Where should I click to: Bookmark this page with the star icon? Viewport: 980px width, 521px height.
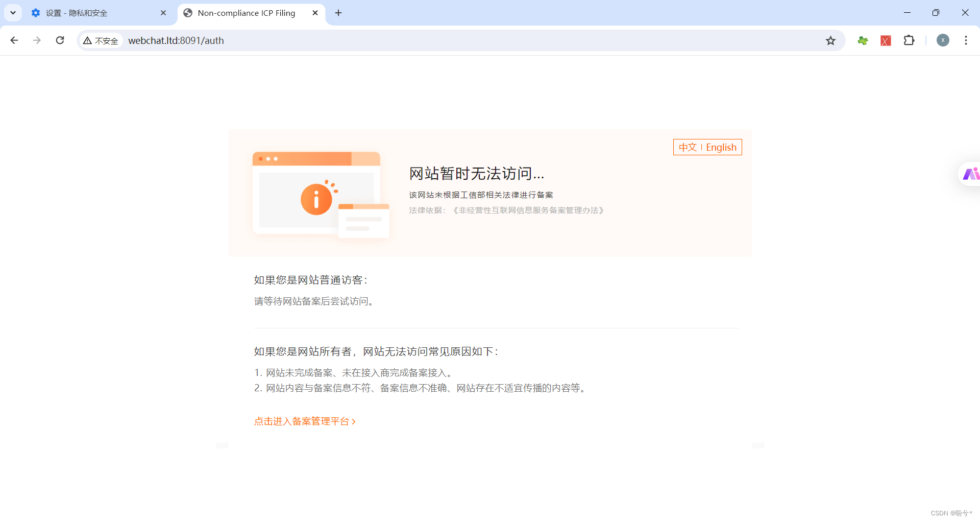tap(831, 40)
